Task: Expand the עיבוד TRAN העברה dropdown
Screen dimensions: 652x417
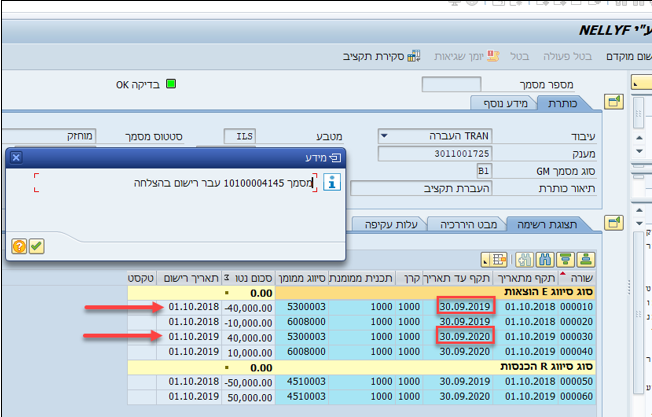Action: pos(384,136)
